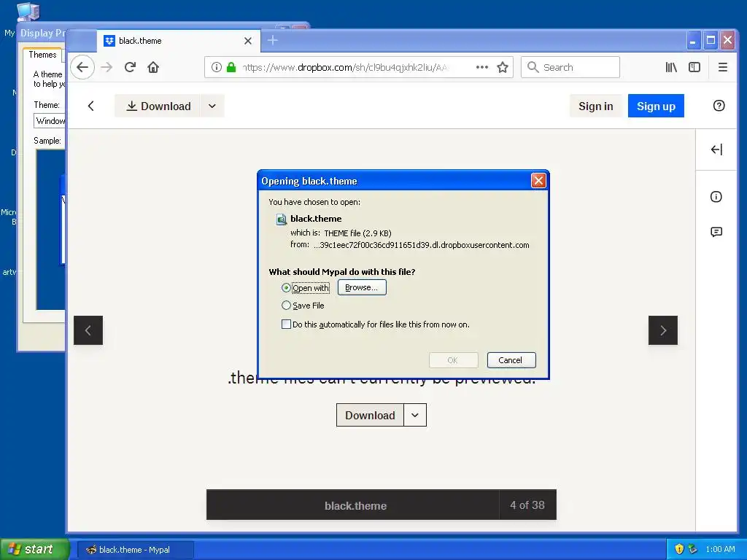Select Themes tab in Display Properties
This screenshot has width=747, height=560.
(x=42, y=55)
